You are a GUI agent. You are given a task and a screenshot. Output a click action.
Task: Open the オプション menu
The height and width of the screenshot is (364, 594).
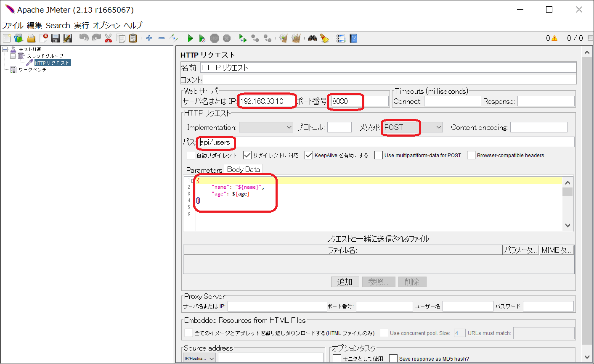107,25
